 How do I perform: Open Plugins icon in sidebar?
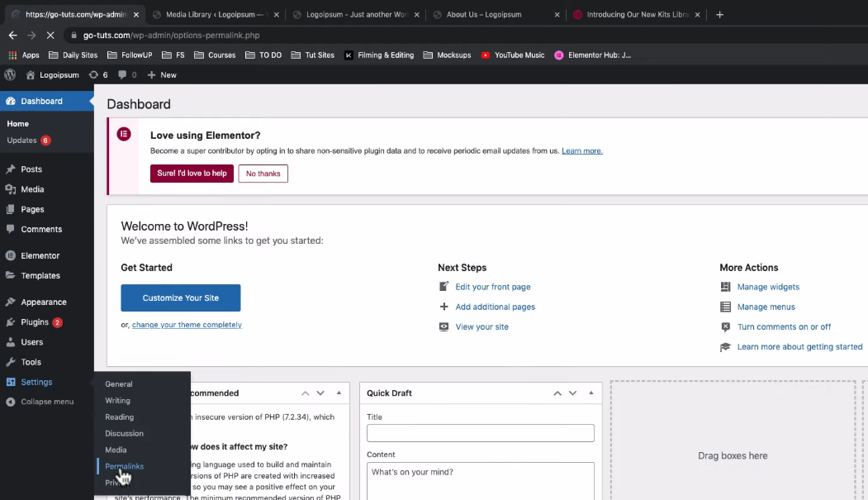[x=11, y=321]
